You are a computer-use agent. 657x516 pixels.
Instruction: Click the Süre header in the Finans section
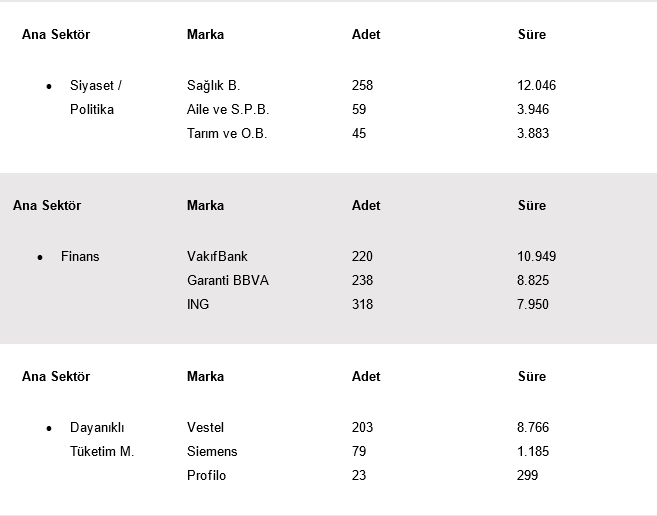[x=532, y=206]
